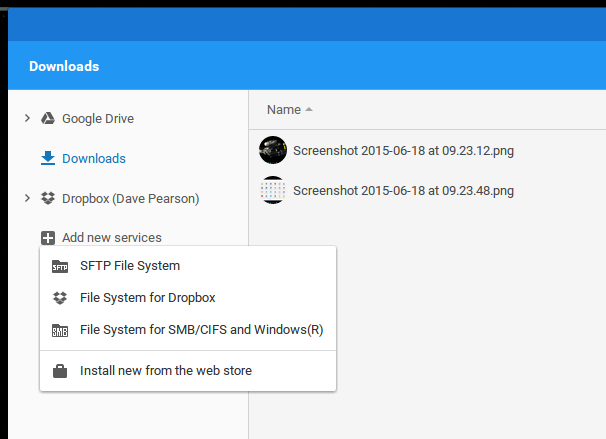Click the Dropbox logo icon in sidebar
This screenshot has width=606, height=439.
(48, 198)
